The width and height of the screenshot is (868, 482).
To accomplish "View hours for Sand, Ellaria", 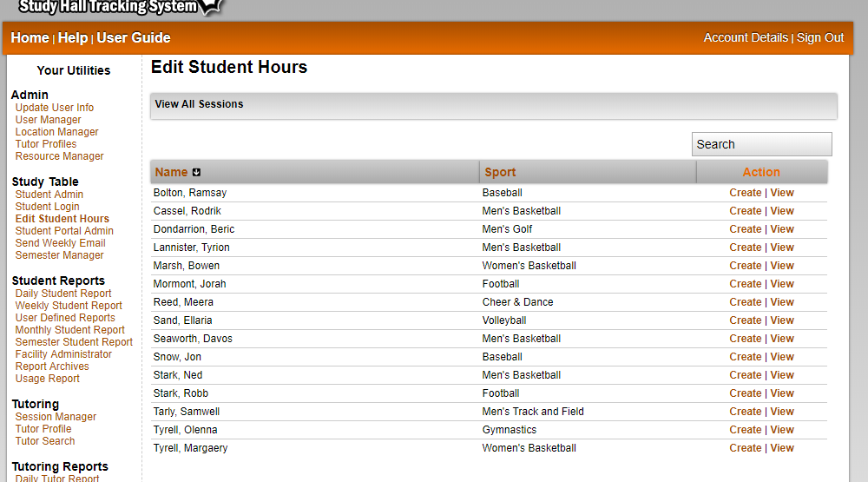I will pyautogui.click(x=782, y=320).
